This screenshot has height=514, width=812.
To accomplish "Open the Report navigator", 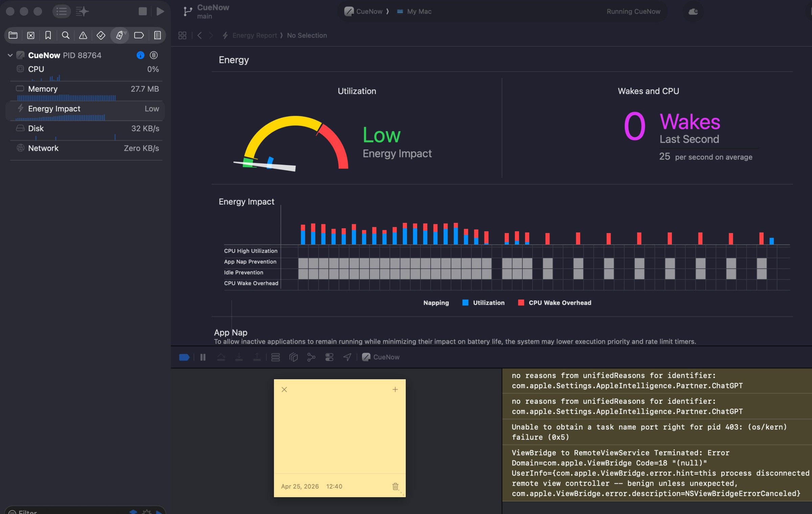I will [157, 35].
